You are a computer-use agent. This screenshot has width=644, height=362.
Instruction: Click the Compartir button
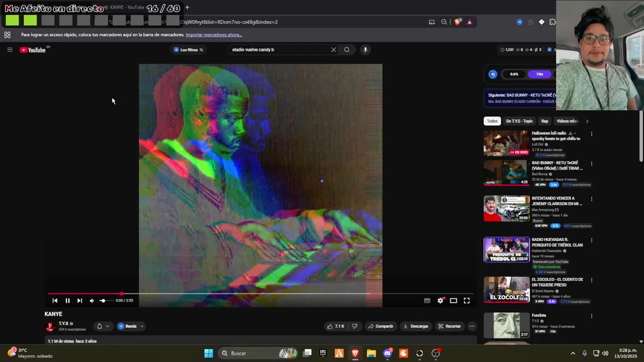[380, 326]
